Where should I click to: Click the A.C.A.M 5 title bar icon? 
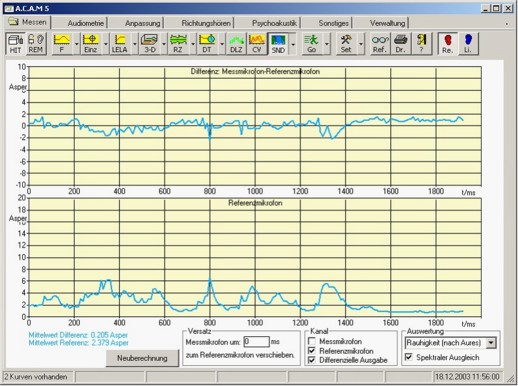tap(9, 8)
